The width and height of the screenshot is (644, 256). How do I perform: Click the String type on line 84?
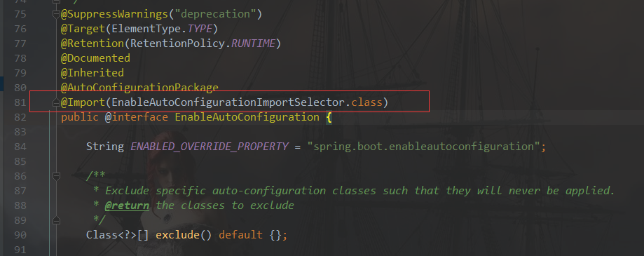[x=105, y=147]
